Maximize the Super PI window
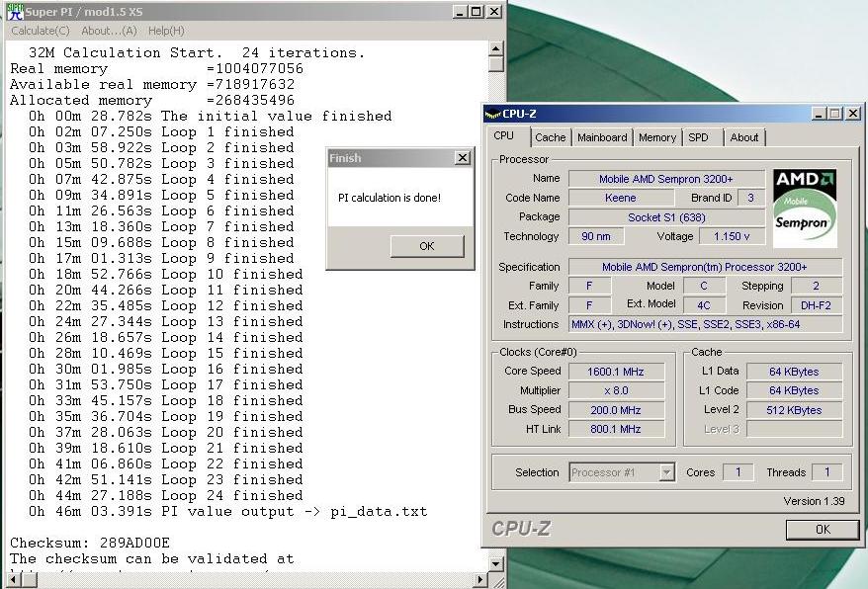 point(477,12)
